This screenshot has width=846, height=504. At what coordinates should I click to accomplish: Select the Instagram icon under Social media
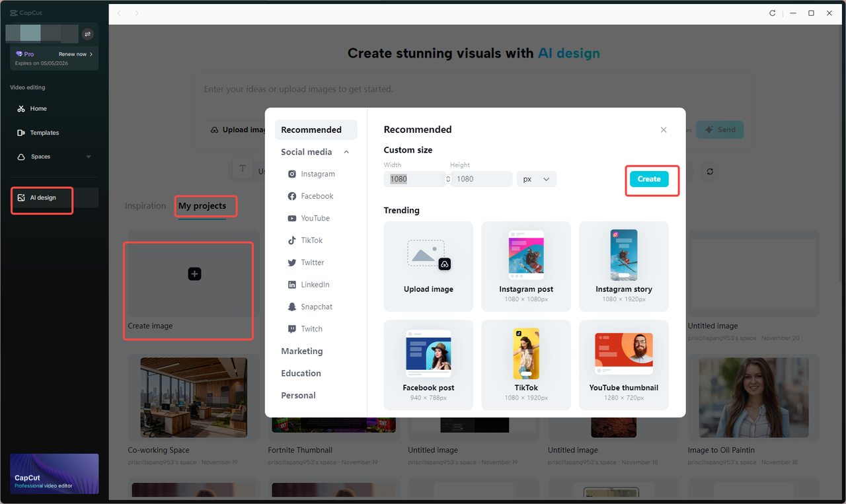[291, 174]
